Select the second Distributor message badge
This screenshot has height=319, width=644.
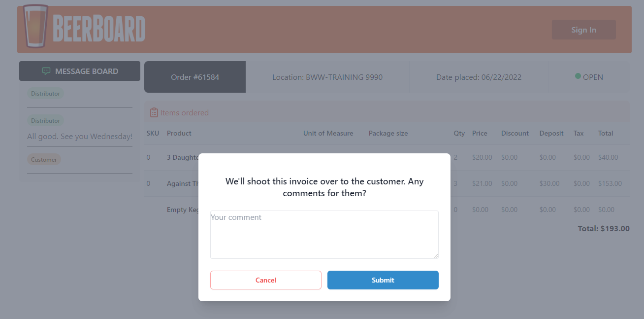pyautogui.click(x=45, y=120)
